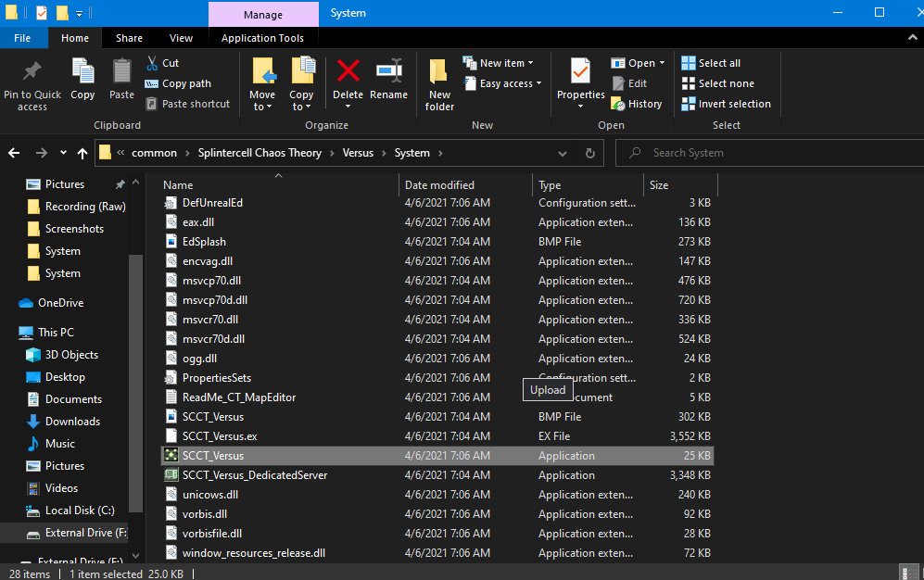924x580 pixels.
Task: Open the Application Tools tab
Action: click(262, 38)
